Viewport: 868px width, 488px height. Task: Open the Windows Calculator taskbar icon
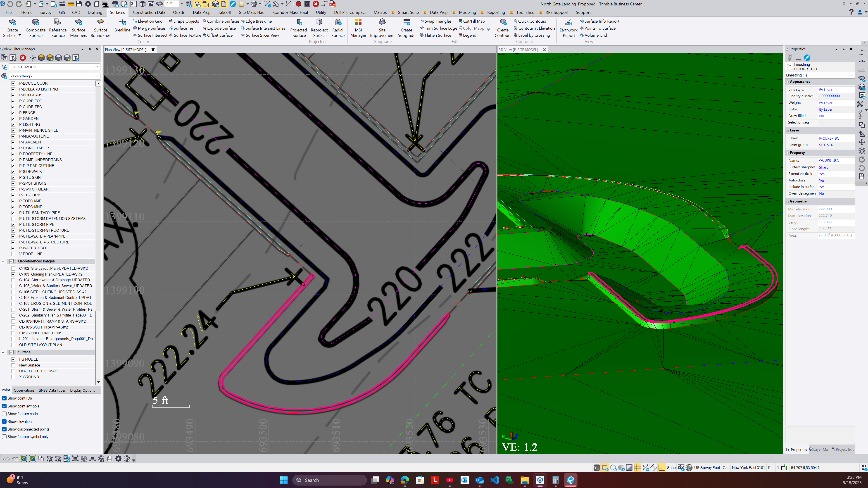[x=555, y=480]
